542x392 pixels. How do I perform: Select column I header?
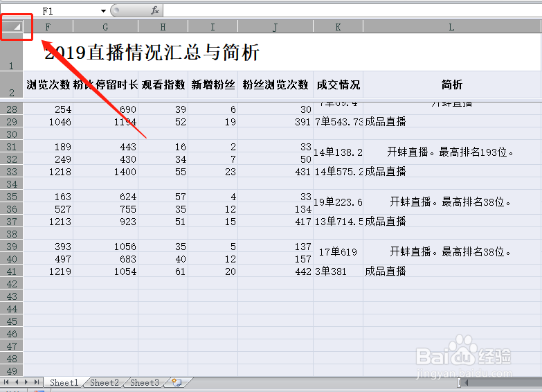(x=213, y=26)
